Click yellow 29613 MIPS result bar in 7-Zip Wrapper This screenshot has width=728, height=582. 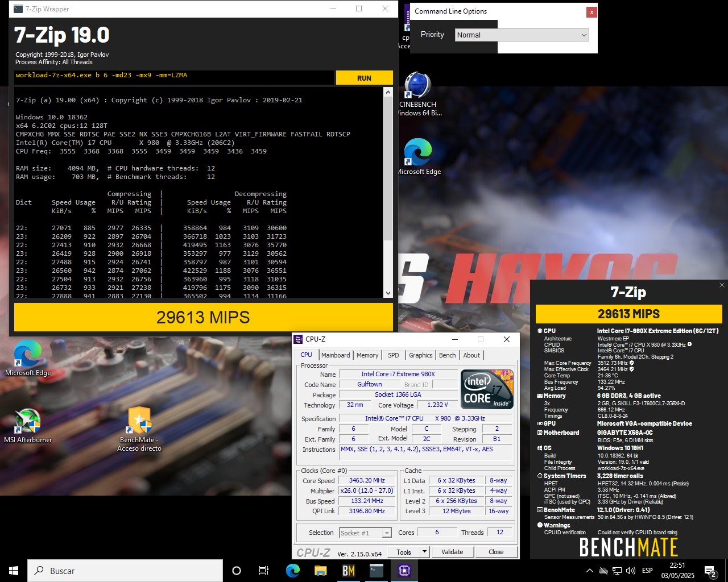tap(203, 317)
